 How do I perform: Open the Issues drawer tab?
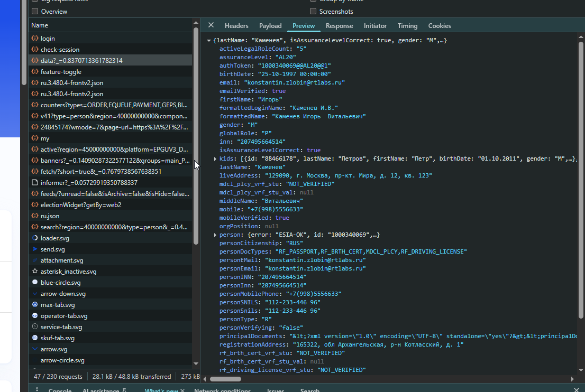click(276, 390)
